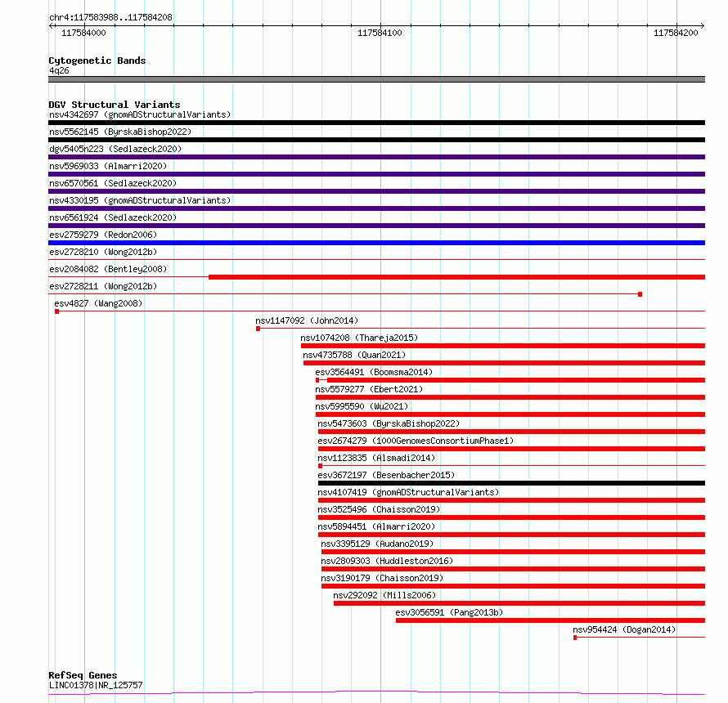Click the 117584200 ruler position
Viewport: 728px width, 703px height.
point(676,33)
